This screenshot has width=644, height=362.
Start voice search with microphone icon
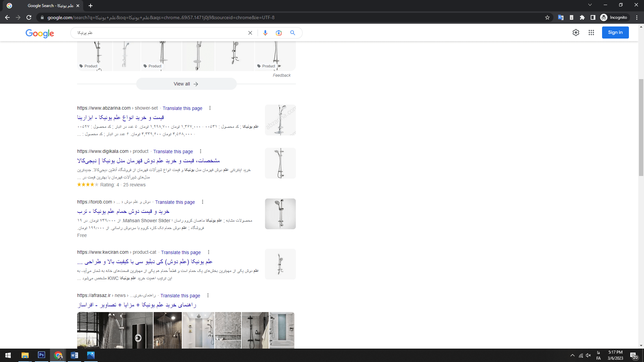pyautogui.click(x=265, y=33)
